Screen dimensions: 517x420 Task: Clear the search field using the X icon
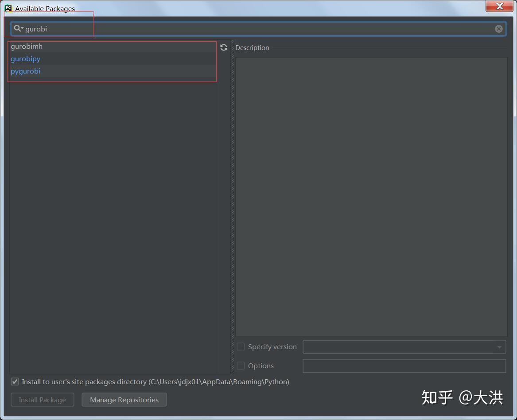pyautogui.click(x=499, y=28)
